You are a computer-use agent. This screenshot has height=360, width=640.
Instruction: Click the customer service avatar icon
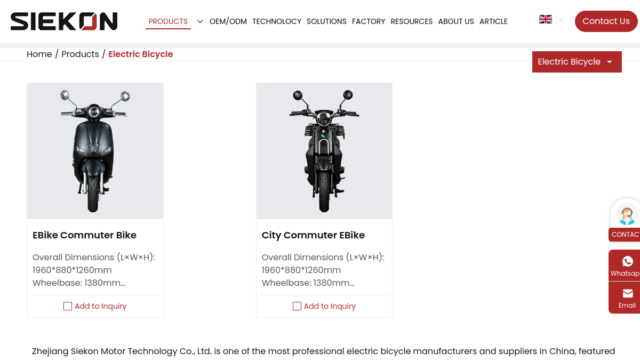pos(627,215)
